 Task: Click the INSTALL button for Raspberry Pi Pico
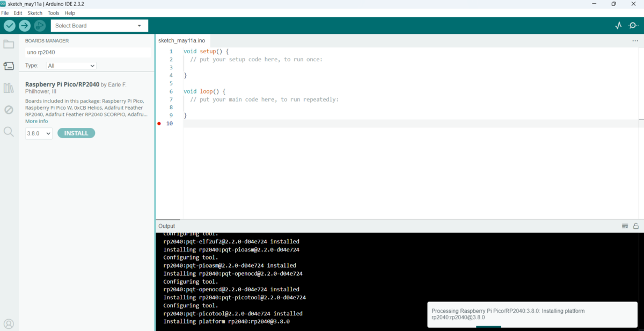(x=76, y=133)
